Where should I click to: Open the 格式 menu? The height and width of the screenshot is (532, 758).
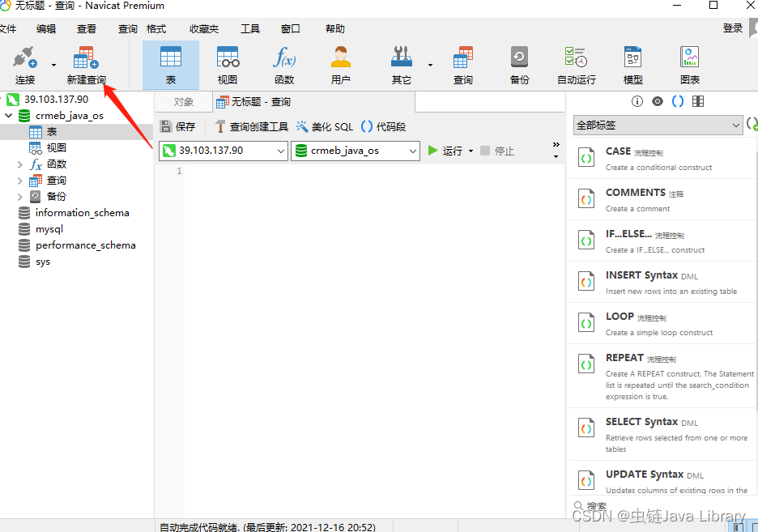click(156, 29)
